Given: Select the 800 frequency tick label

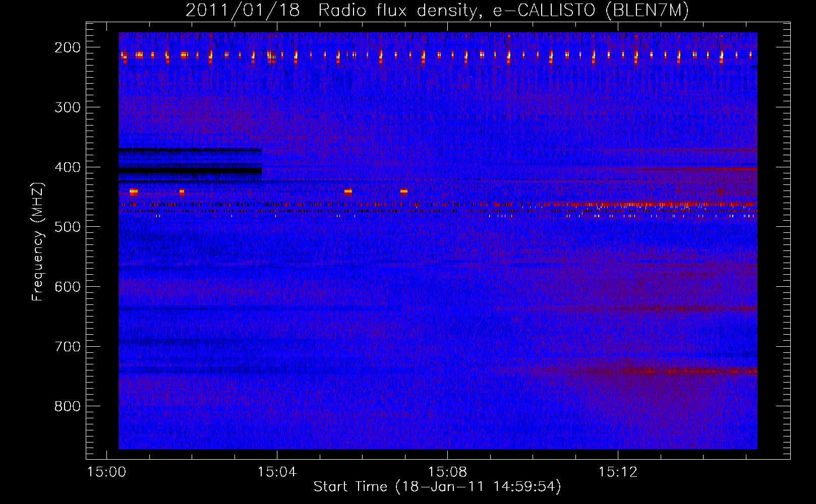Looking at the screenshot, I should pyautogui.click(x=67, y=406).
